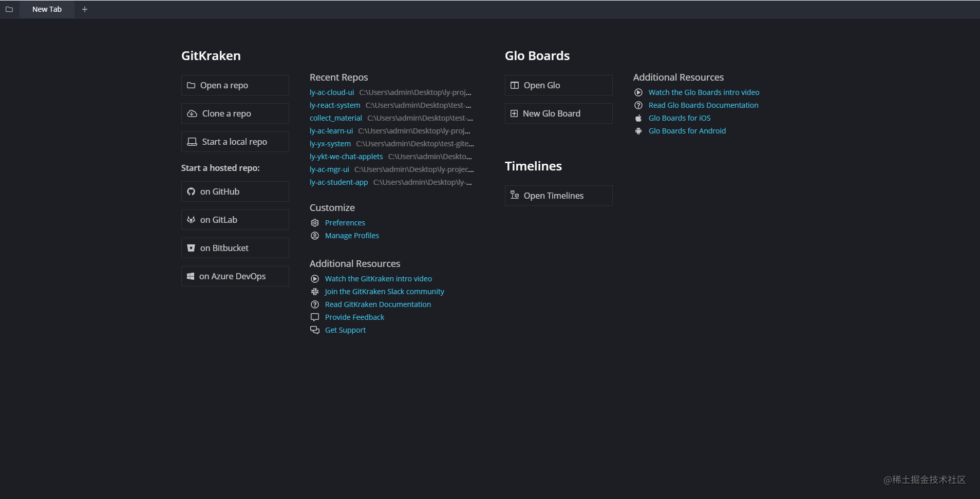Switch to the New Tab
The width and height of the screenshot is (980, 499).
[x=47, y=9]
